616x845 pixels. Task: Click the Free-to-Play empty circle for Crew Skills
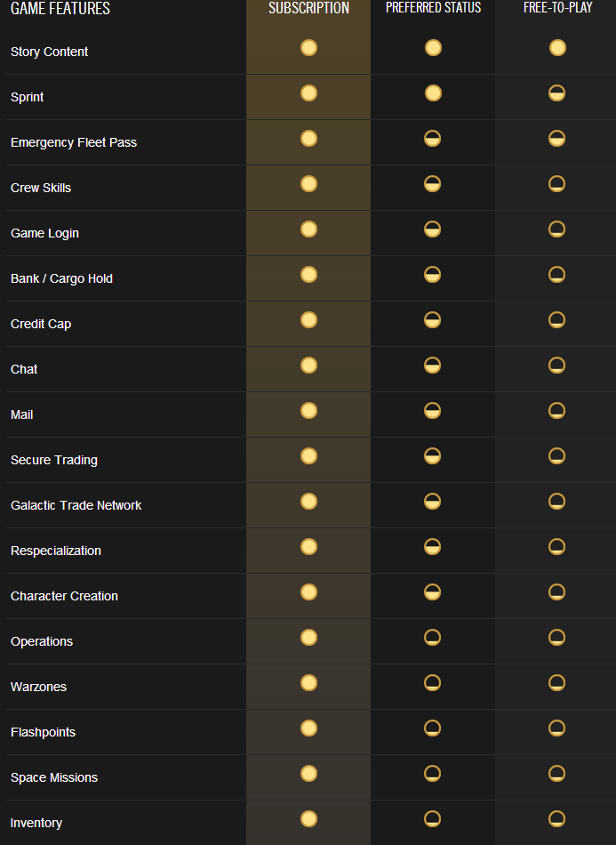[556, 184]
